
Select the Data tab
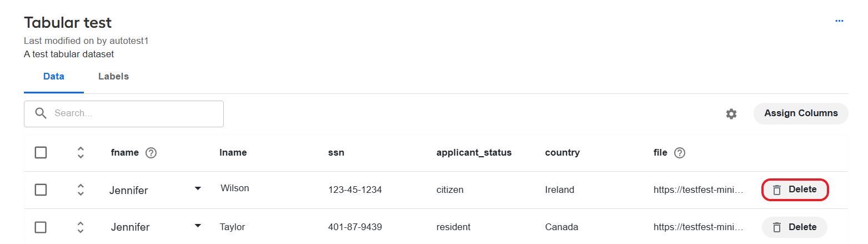click(54, 77)
